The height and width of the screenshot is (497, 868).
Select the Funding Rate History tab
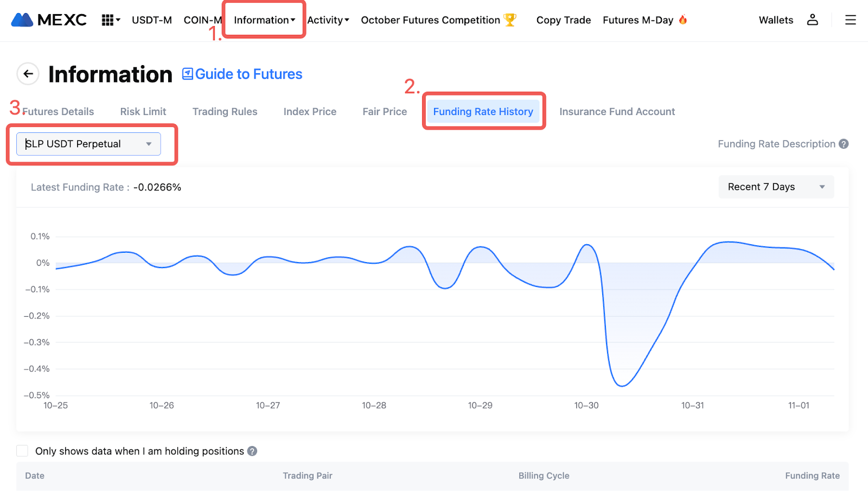point(483,111)
